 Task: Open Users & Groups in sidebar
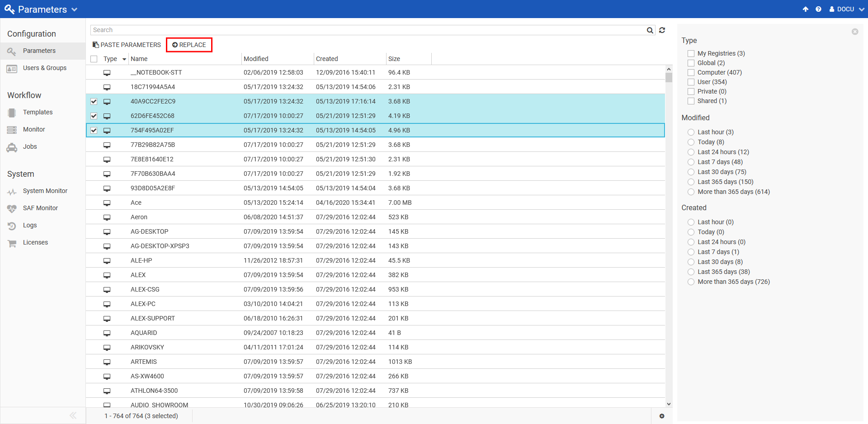[x=44, y=68]
